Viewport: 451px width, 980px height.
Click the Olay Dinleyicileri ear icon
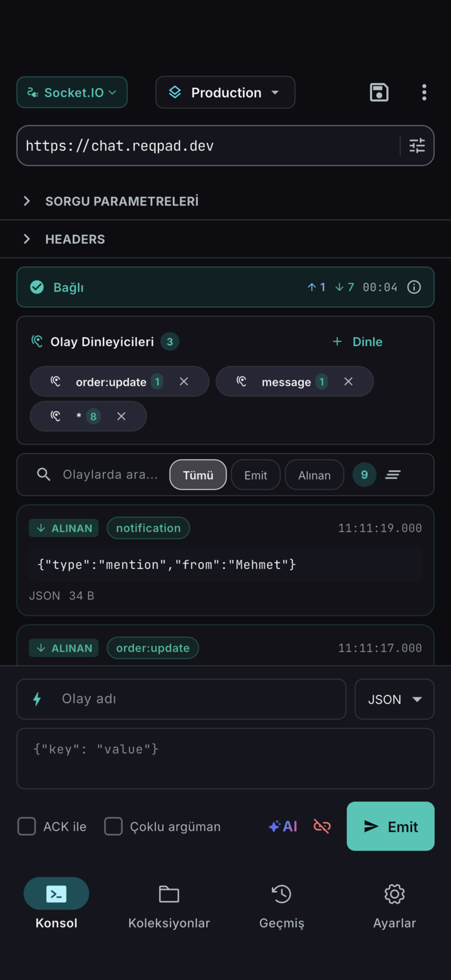pos(37,341)
